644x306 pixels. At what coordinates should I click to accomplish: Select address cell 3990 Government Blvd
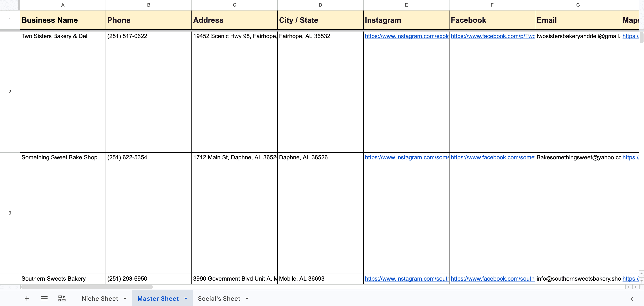(x=235, y=279)
